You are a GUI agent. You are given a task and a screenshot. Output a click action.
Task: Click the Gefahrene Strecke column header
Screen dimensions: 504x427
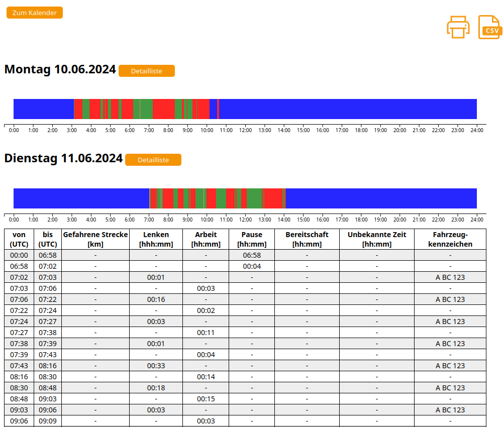coord(95,239)
